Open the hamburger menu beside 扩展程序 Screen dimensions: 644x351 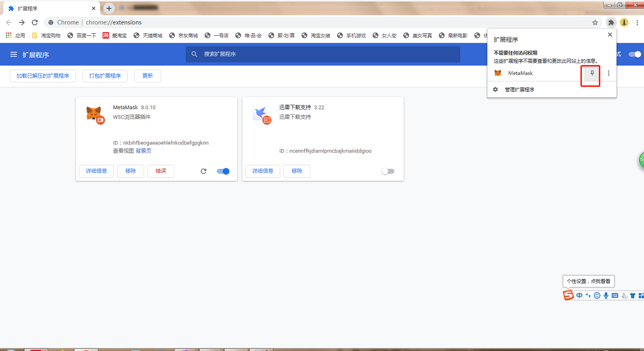pyautogui.click(x=14, y=55)
